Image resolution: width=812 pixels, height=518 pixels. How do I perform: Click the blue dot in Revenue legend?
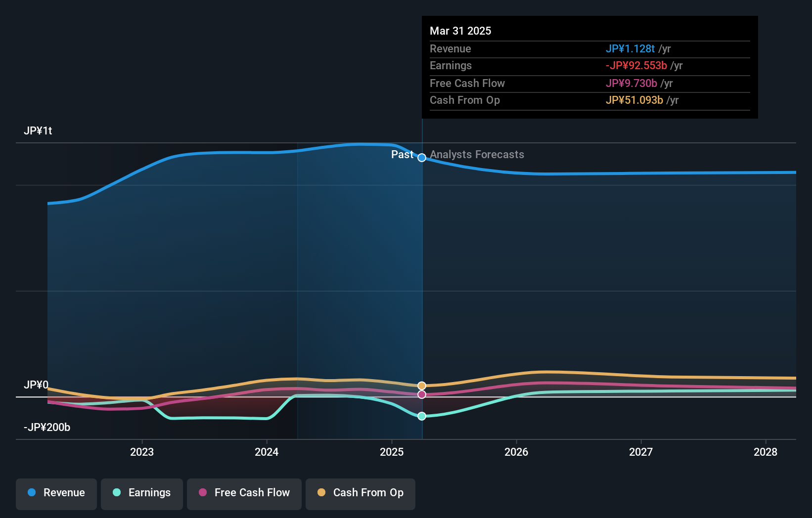[x=32, y=492]
